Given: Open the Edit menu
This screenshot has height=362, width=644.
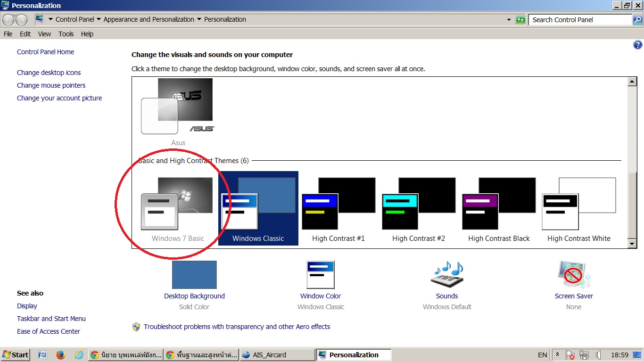Looking at the screenshot, I should tap(25, 34).
